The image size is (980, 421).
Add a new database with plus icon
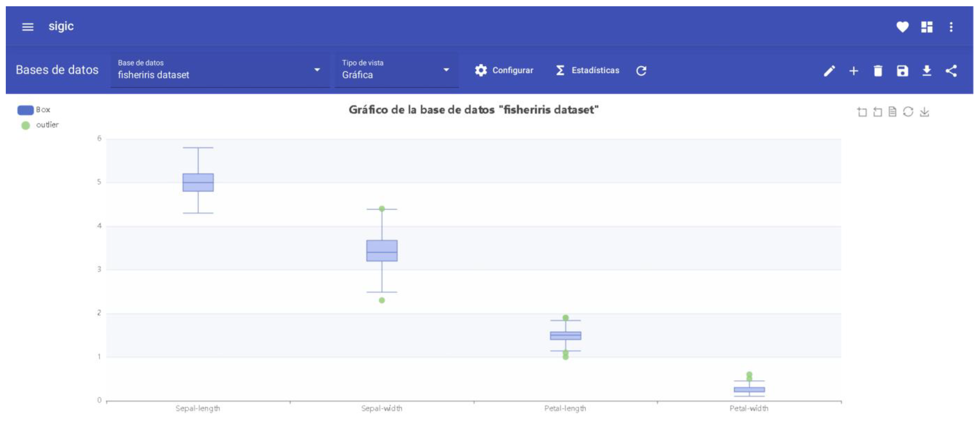pos(854,71)
